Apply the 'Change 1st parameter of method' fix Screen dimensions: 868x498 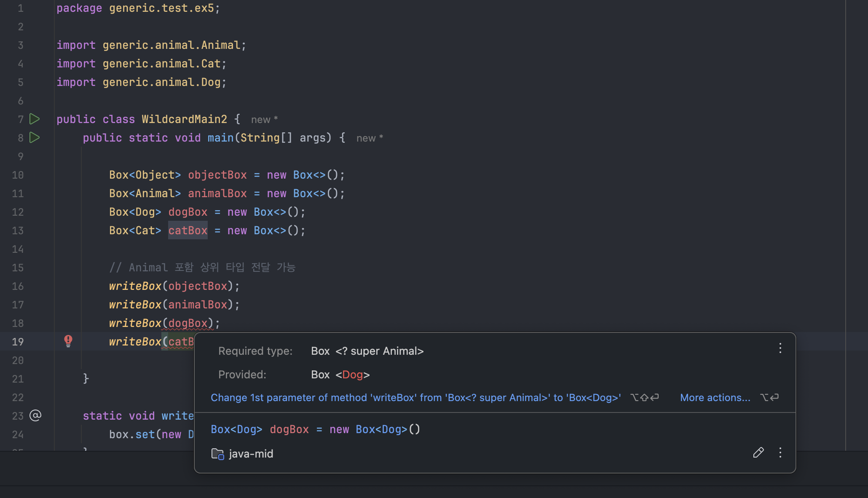[415, 398]
